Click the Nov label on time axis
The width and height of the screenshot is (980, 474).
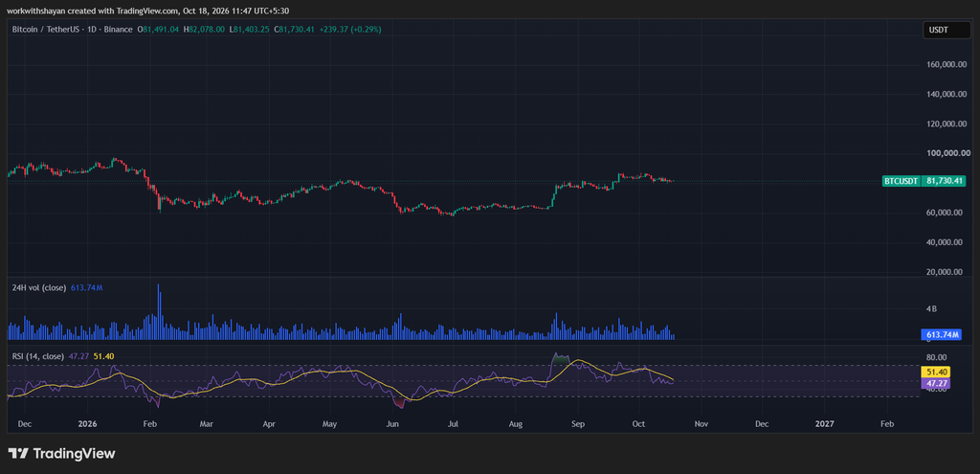[701, 424]
